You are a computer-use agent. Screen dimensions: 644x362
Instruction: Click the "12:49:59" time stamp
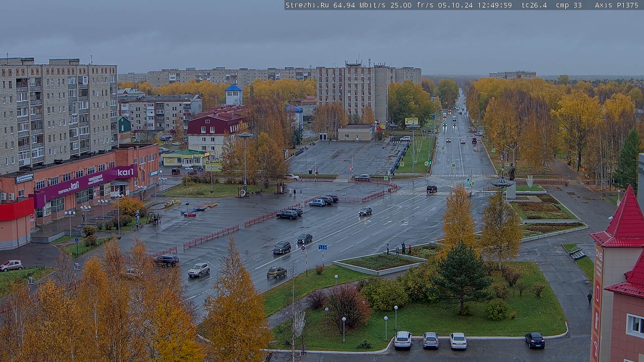(x=495, y=5)
